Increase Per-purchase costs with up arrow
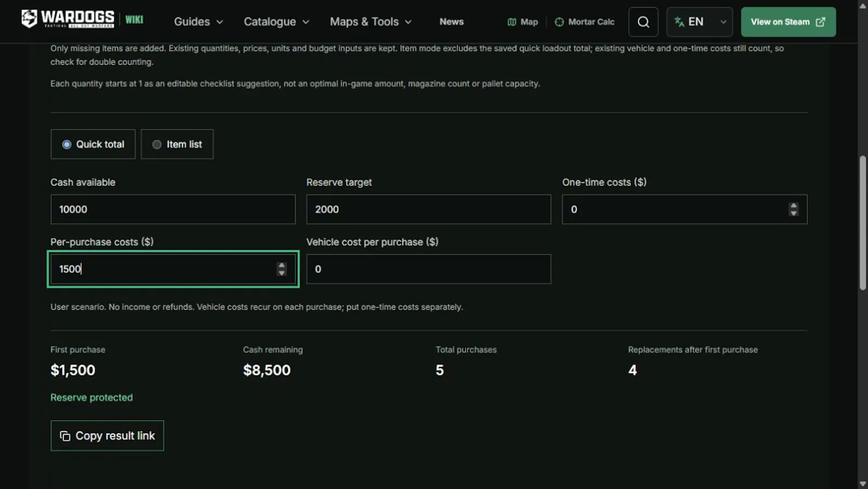Image resolution: width=868 pixels, height=489 pixels. (281, 265)
